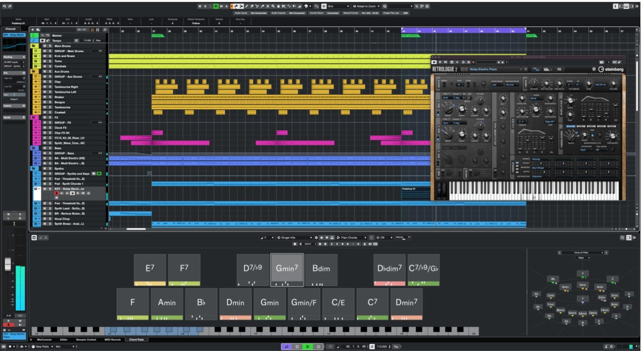The image size is (644, 351).
Task: Select the Object Selection arrow tool
Action: pos(236,6)
